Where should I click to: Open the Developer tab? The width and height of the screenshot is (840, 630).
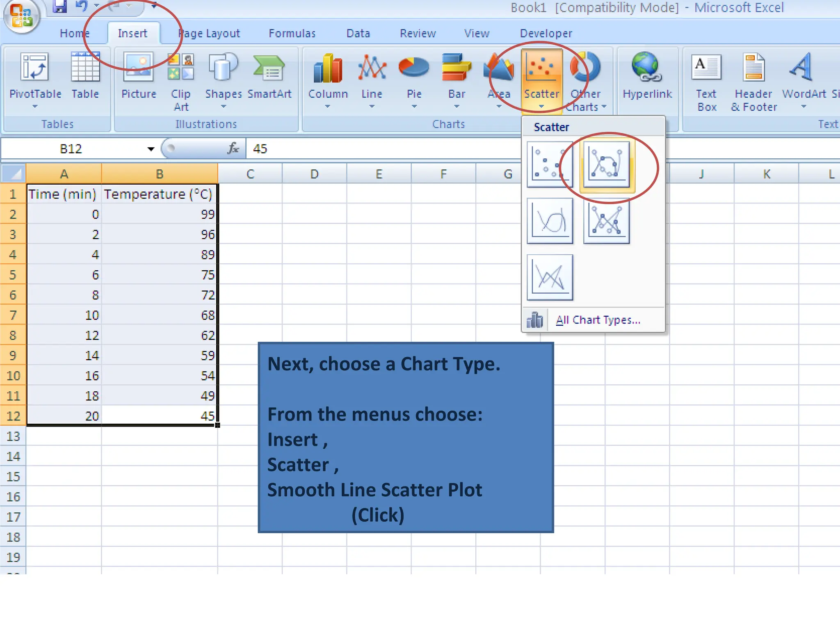(546, 33)
